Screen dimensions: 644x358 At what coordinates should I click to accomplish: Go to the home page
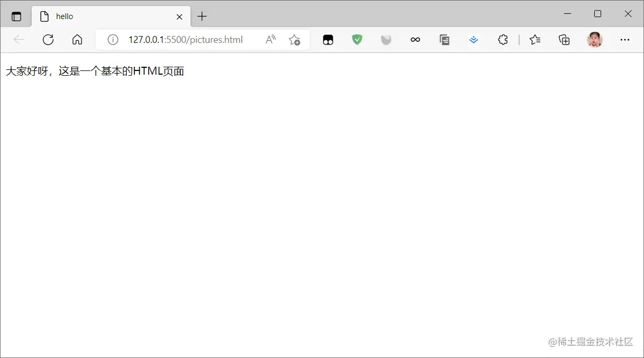(x=77, y=40)
